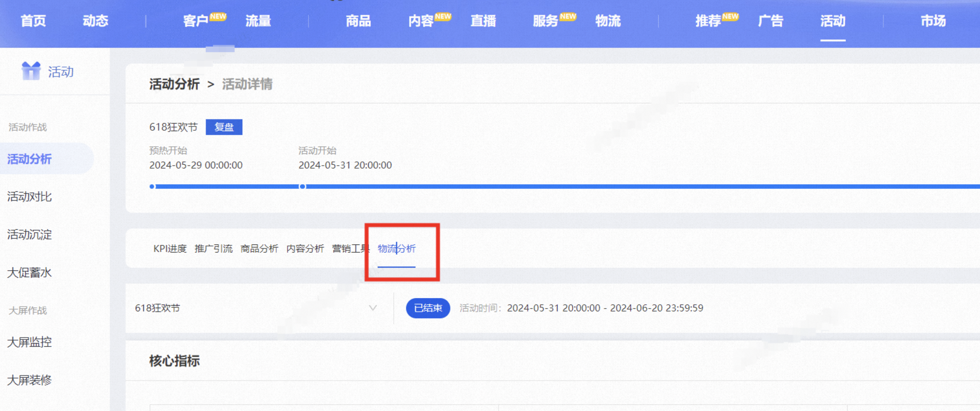The image size is (980, 411).
Task: Open the 首页 top menu
Action: 33,21
